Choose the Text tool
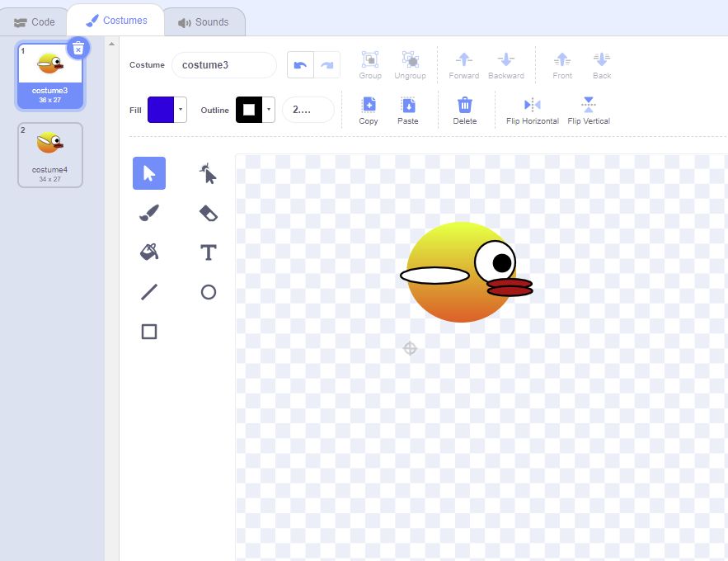 208,252
